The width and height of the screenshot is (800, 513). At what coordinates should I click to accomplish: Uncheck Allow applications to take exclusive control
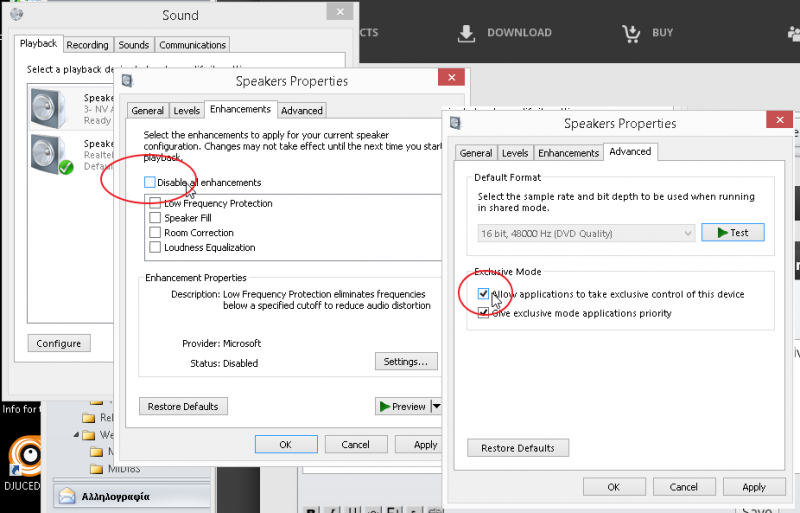pos(484,294)
